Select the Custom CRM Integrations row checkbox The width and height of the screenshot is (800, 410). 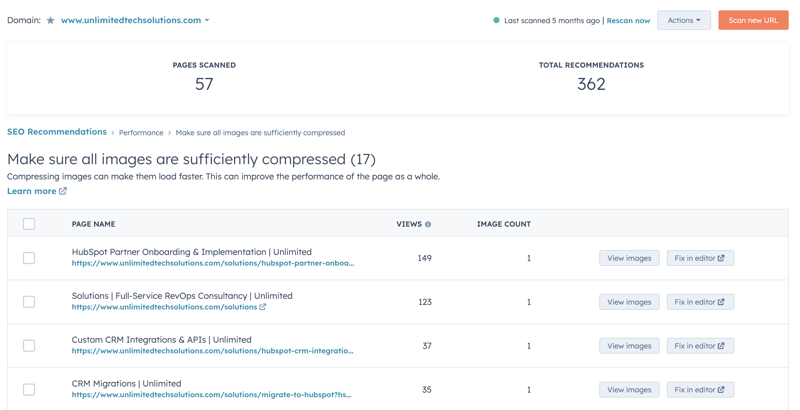pyautogui.click(x=29, y=346)
